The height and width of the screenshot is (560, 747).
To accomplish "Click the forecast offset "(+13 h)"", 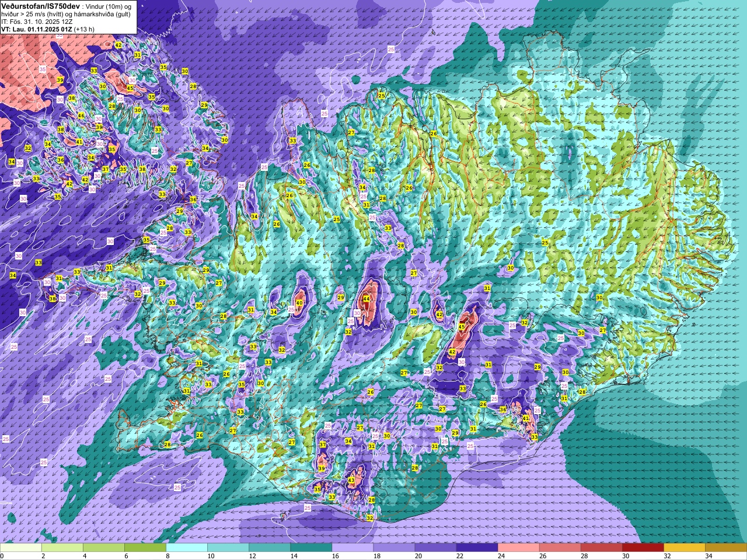I will tap(85, 29).
